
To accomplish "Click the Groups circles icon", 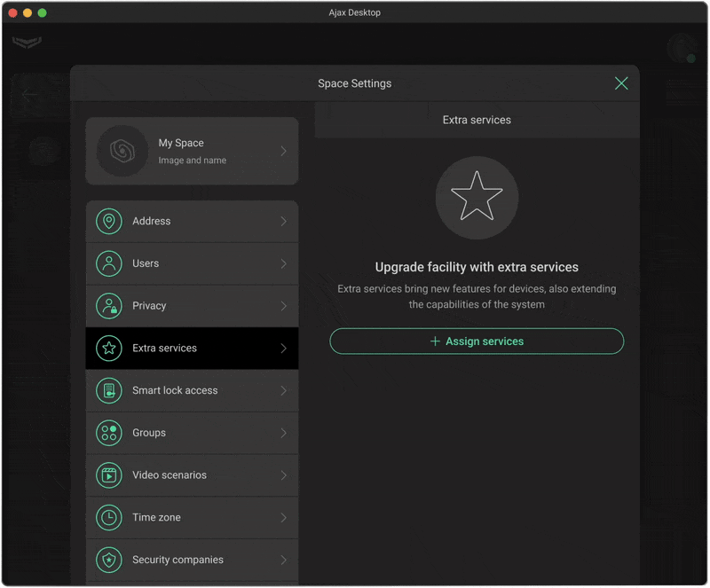I will (109, 433).
